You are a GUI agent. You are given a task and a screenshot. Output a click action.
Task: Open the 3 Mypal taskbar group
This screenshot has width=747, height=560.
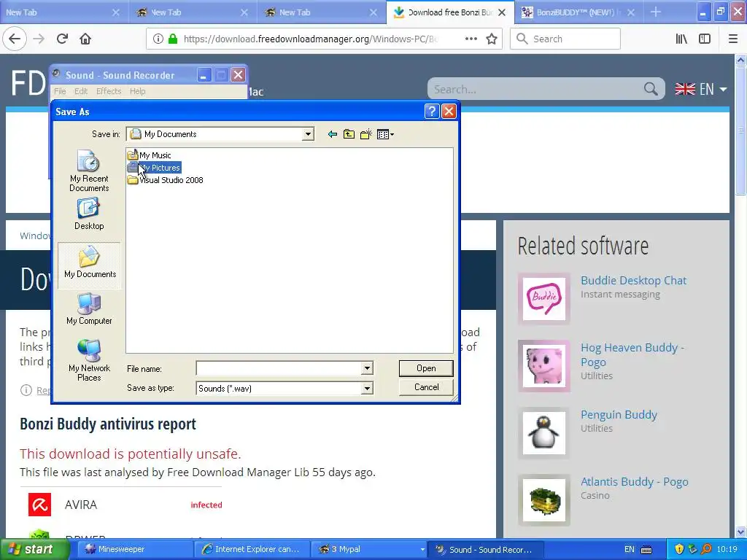coord(368,550)
